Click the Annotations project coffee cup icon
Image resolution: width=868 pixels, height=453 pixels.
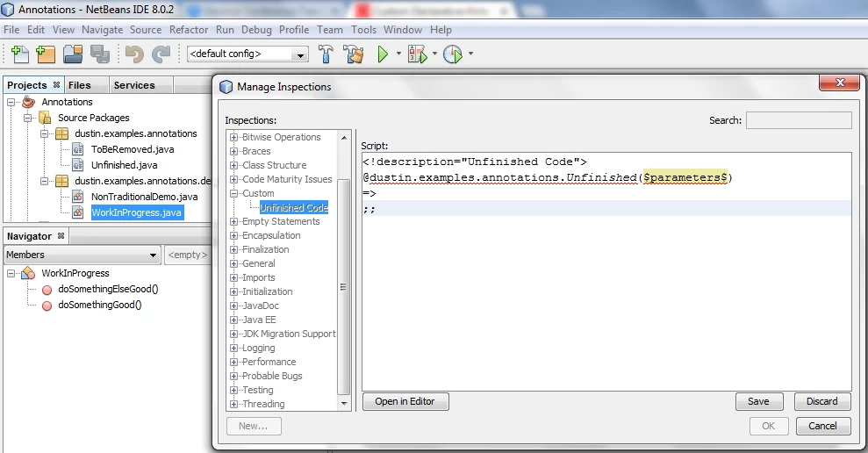[x=29, y=102]
